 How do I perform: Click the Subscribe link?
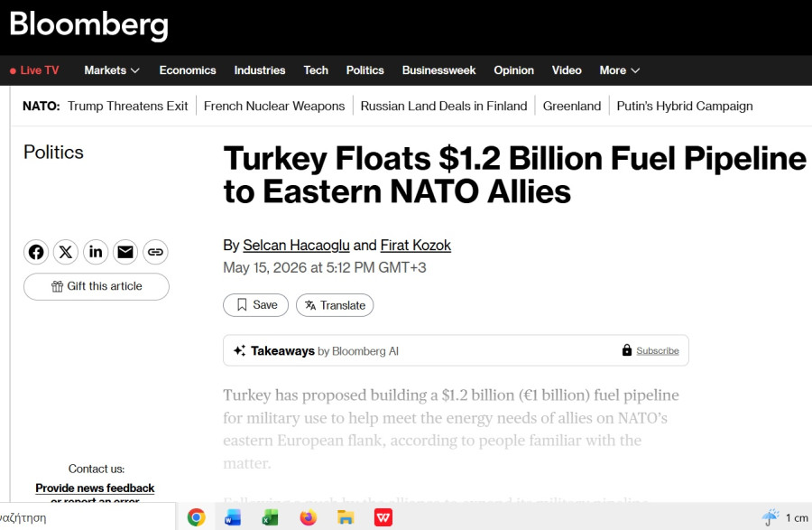coord(657,350)
